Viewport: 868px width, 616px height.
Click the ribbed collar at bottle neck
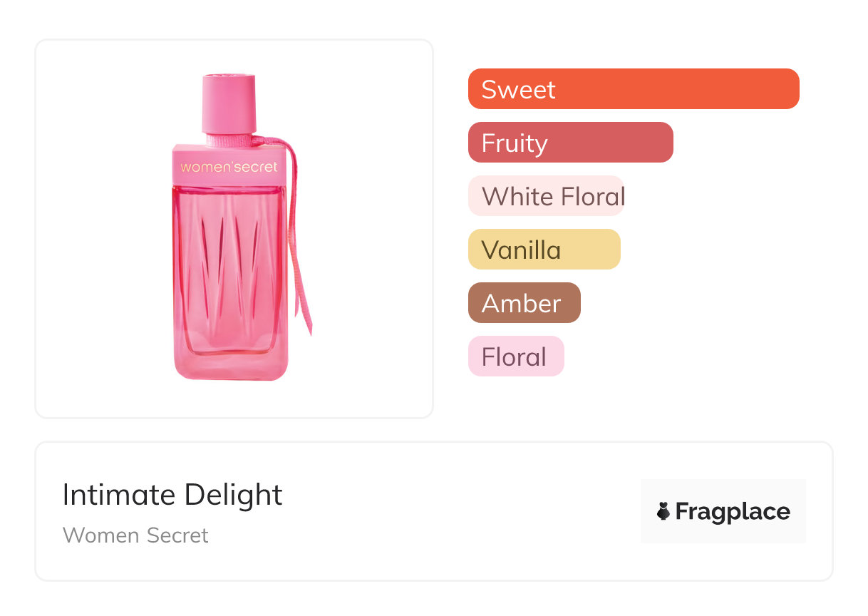click(x=228, y=140)
